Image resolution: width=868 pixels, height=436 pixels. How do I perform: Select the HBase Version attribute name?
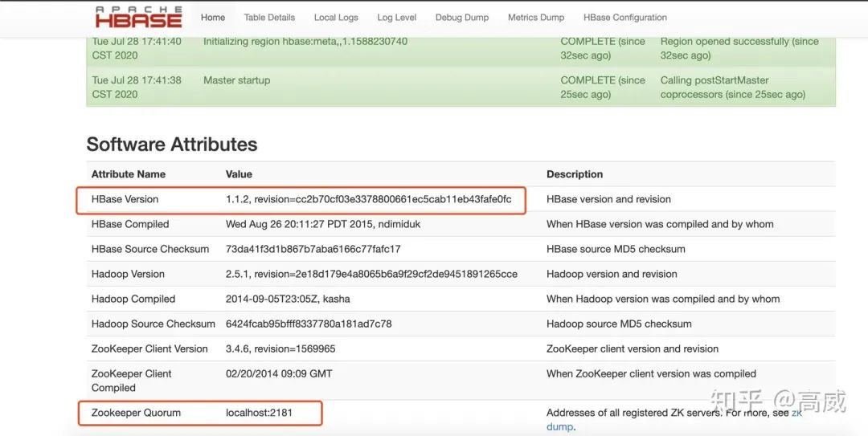[125, 199]
